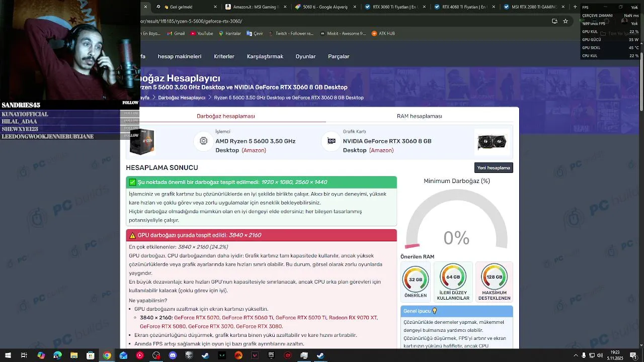
Task: Open the hesap makineleri menu
Action: tap(180, 56)
